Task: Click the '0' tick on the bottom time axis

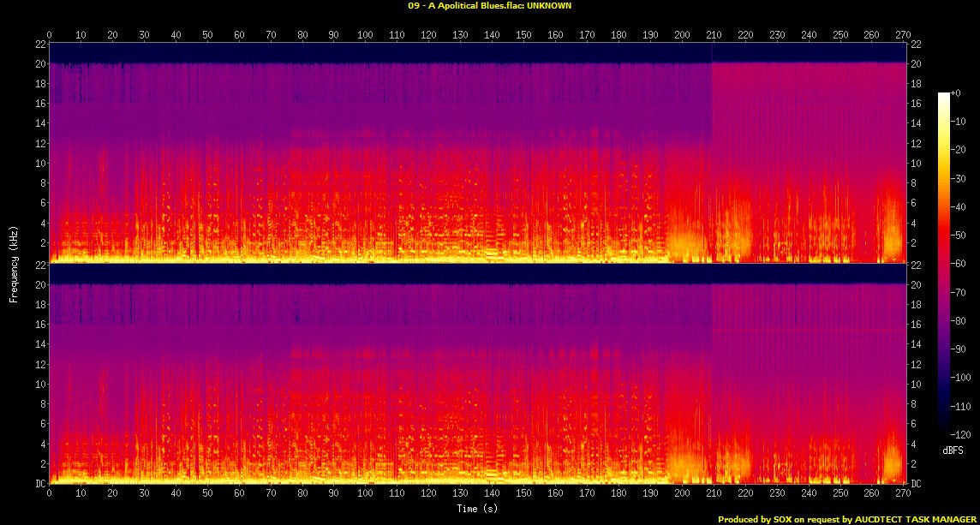Action: [x=50, y=494]
